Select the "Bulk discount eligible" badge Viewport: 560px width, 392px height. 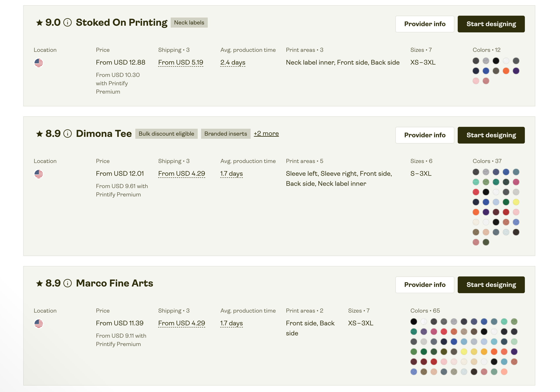(166, 134)
